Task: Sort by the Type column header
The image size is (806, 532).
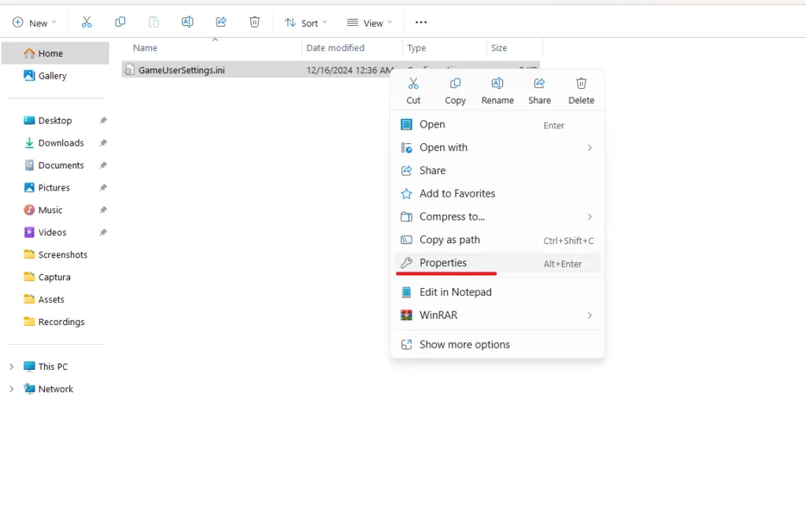Action: (x=445, y=48)
